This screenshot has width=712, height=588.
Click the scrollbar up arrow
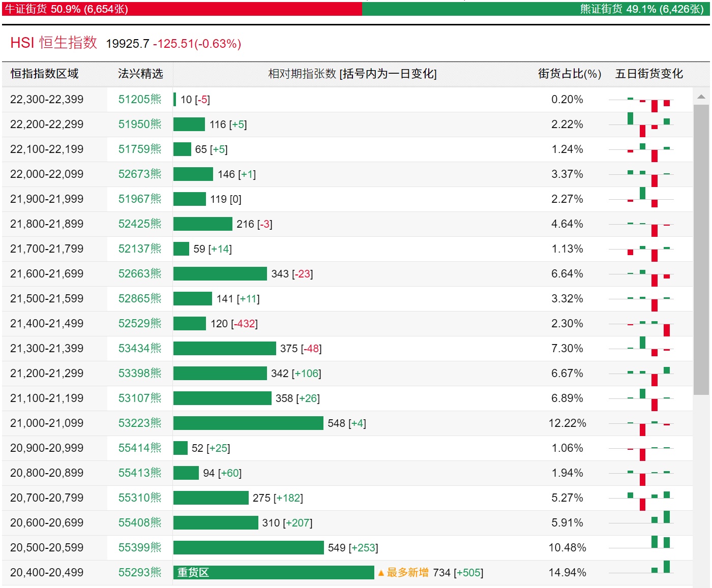[x=701, y=97]
